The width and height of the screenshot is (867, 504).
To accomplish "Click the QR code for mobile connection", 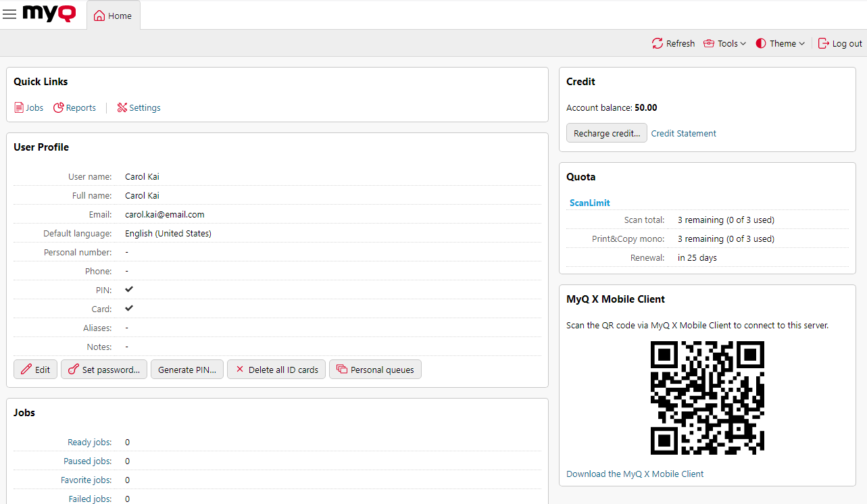I will 707,398.
